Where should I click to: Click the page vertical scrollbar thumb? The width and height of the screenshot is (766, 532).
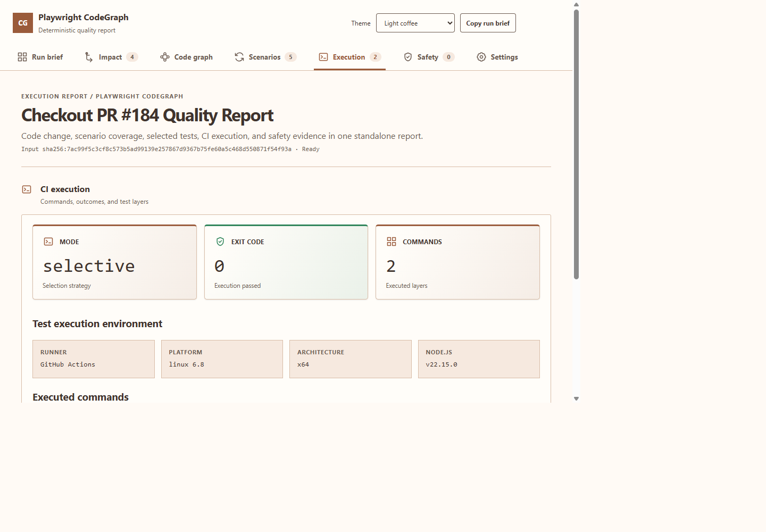click(576, 144)
